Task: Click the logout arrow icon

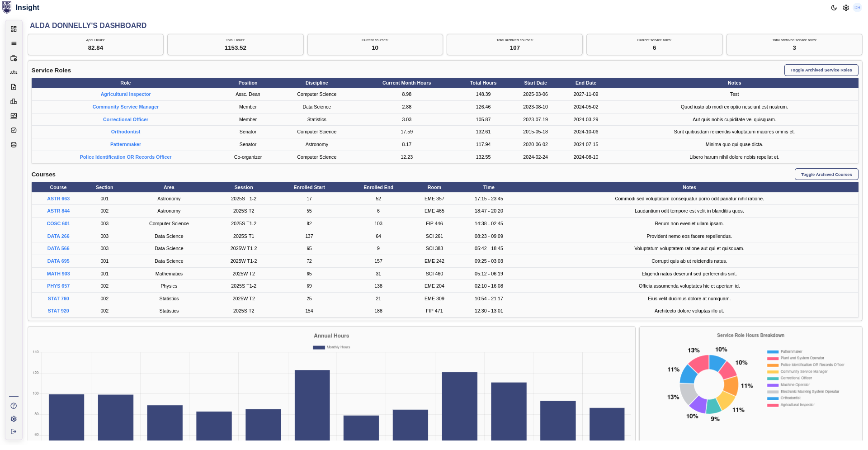Action: coord(14,431)
